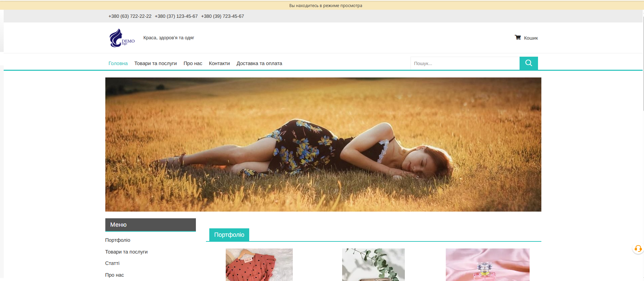Click the Кошик cart link
644x281 pixels.
531,38
